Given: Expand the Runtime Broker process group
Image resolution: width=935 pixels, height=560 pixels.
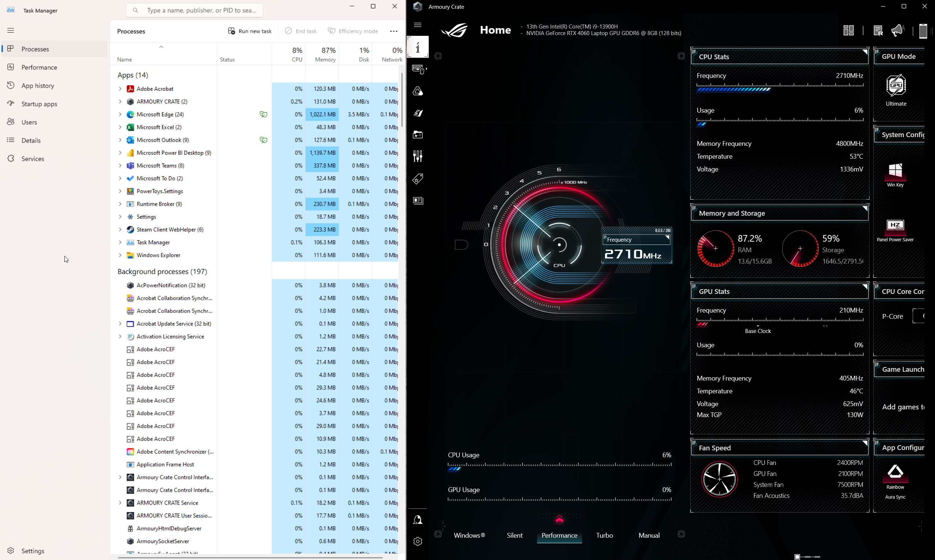Looking at the screenshot, I should 120,204.
